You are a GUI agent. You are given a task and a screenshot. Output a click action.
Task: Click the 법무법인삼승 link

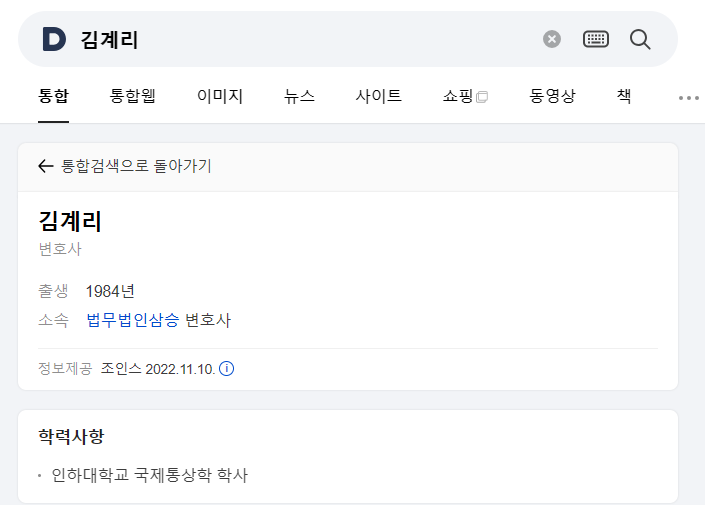133,320
